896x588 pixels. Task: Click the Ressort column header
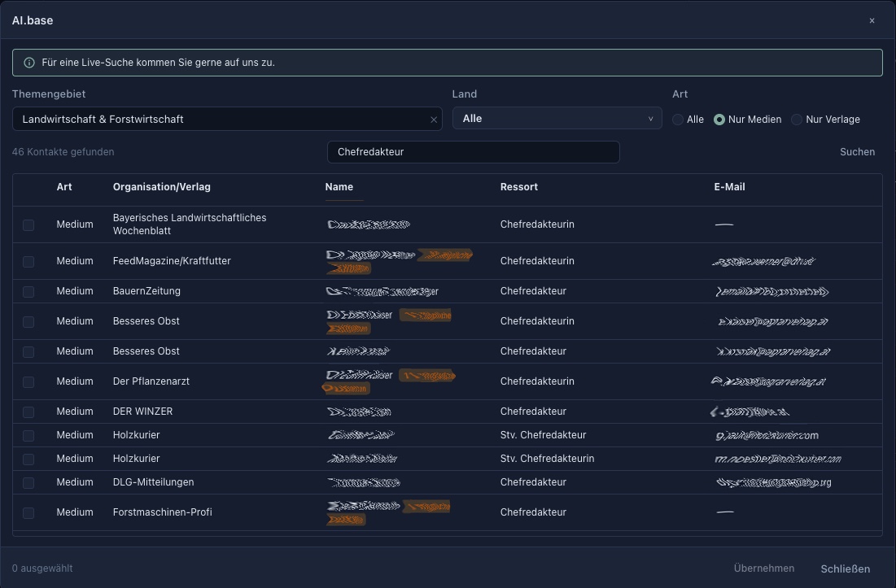(519, 187)
